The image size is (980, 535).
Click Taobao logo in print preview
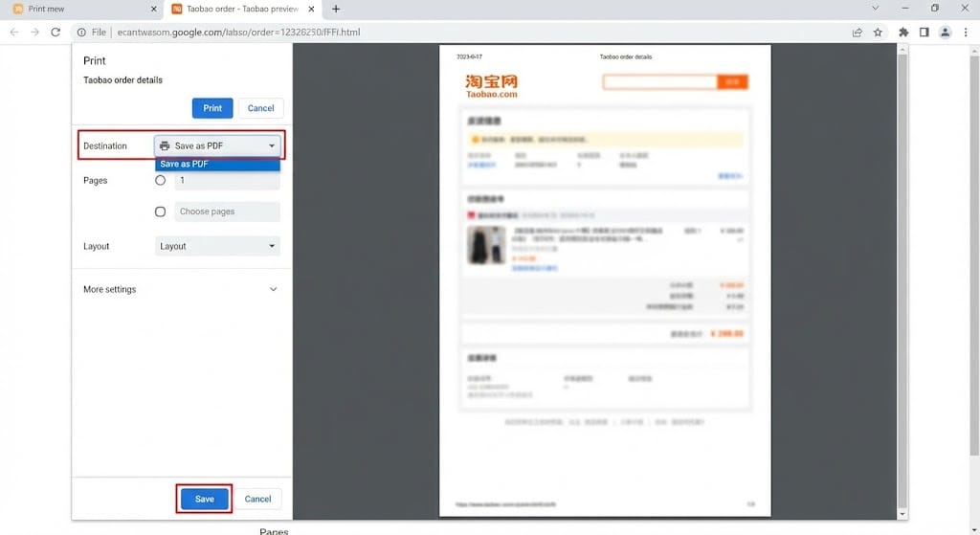tap(491, 86)
